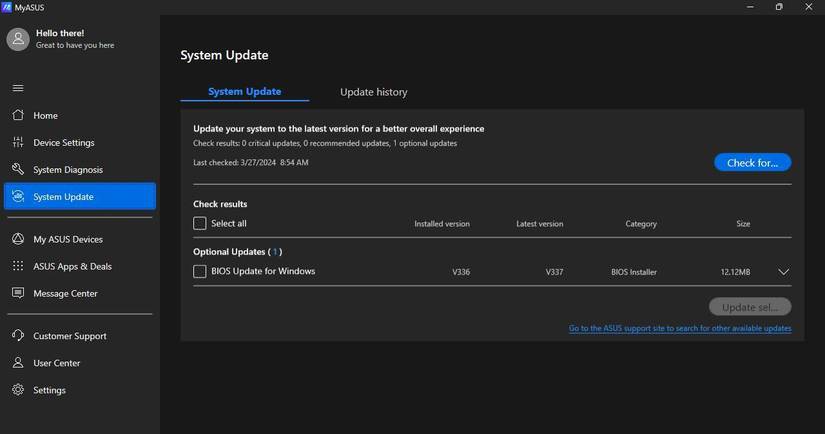Click the Customer Support headset icon

pyautogui.click(x=18, y=336)
